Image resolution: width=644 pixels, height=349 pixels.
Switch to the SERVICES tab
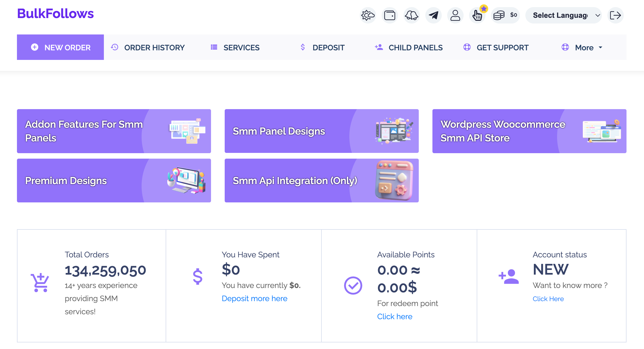click(x=235, y=48)
